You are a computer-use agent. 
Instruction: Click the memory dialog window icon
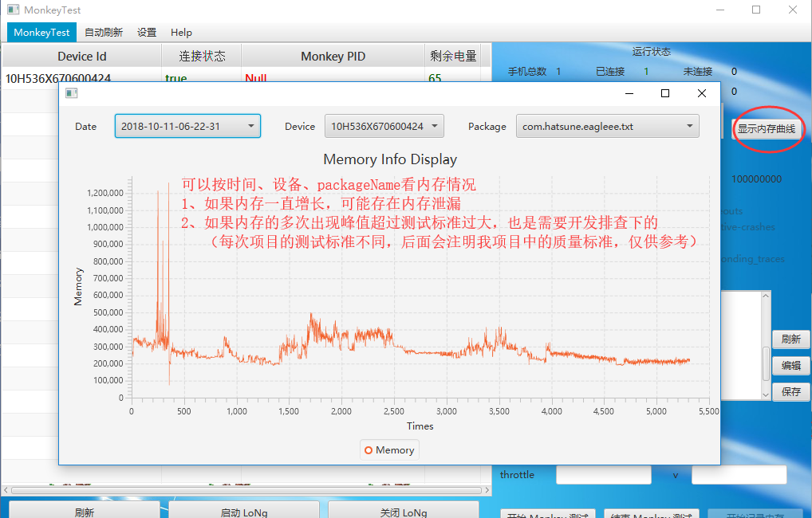[72, 93]
